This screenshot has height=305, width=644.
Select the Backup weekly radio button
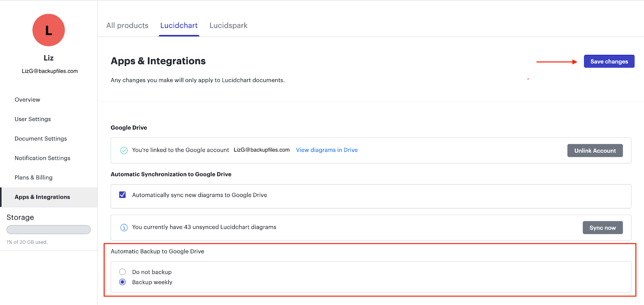[122, 282]
